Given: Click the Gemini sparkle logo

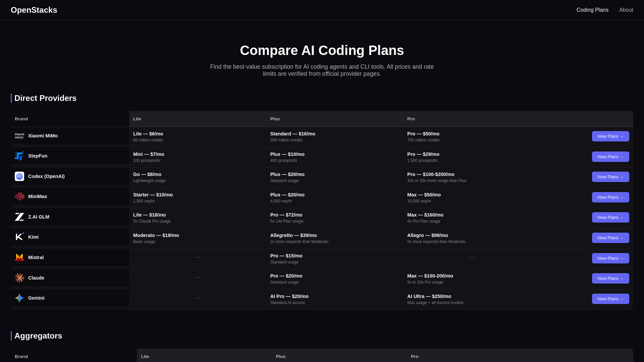Looking at the screenshot, I should [19, 298].
